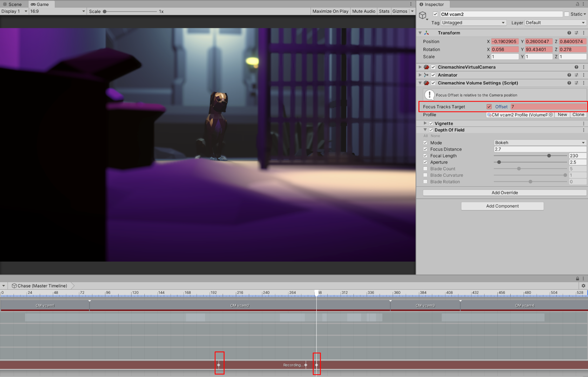The width and height of the screenshot is (588, 377).
Task: Open Transform help question-mark icon
Action: click(569, 33)
